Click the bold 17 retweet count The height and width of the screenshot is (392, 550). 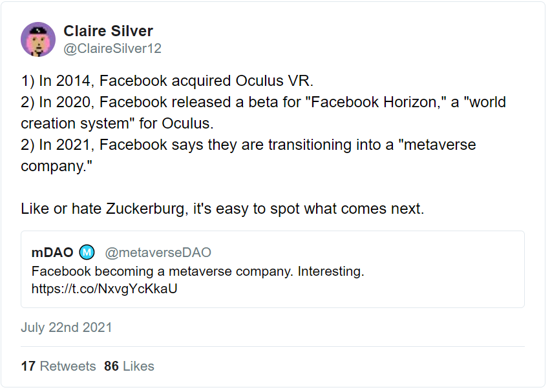[28, 366]
